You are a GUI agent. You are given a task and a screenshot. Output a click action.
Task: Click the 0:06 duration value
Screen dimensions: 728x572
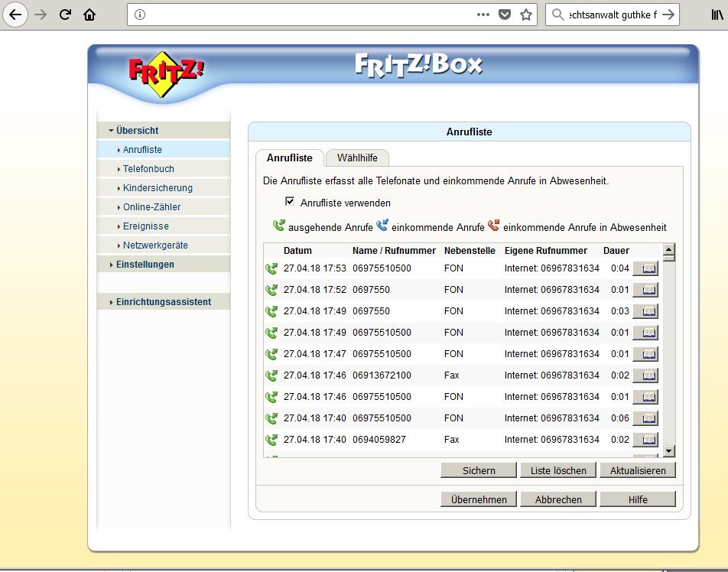point(620,418)
